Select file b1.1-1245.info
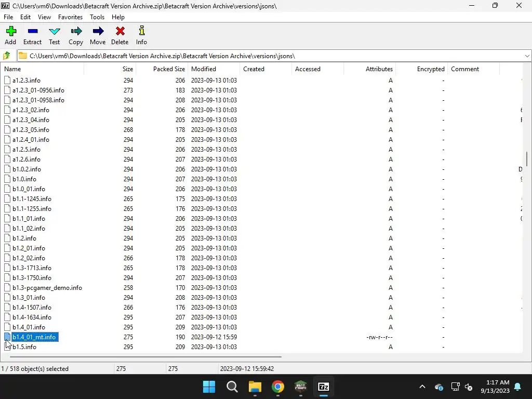The height and width of the screenshot is (399, 532). [x=32, y=199]
